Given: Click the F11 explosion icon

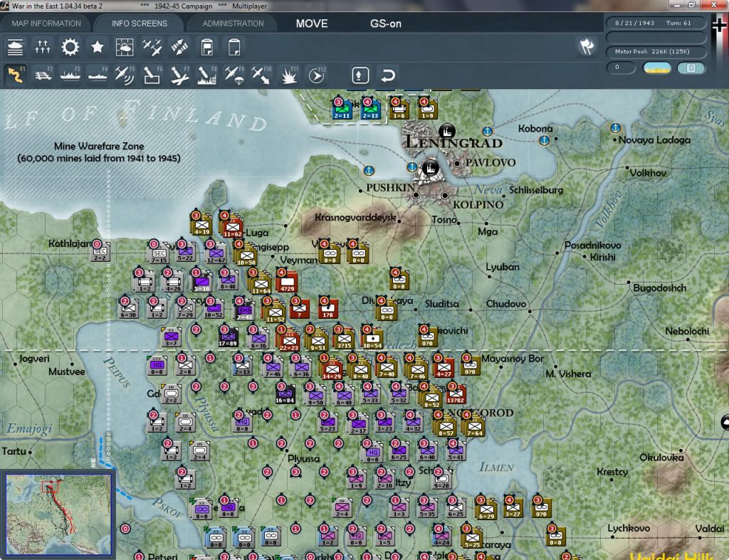Looking at the screenshot, I should (x=289, y=75).
